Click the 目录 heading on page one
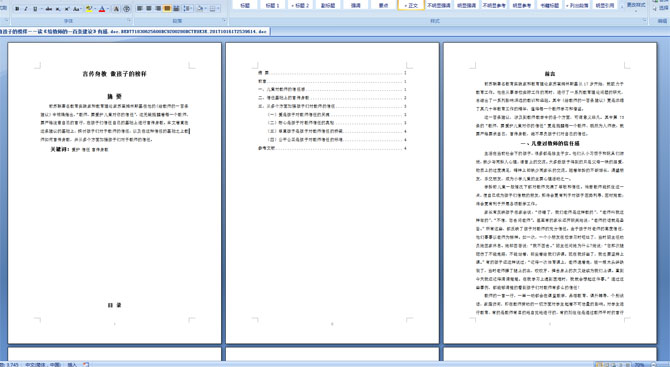670x367 pixels. point(115,305)
